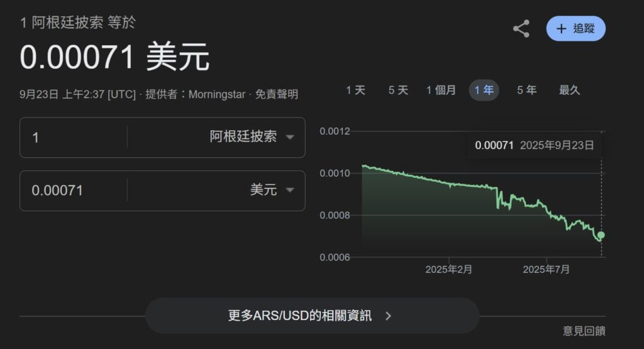Open the 美元 currency dropdown
The width and height of the screenshot is (644, 349).
coord(272,190)
